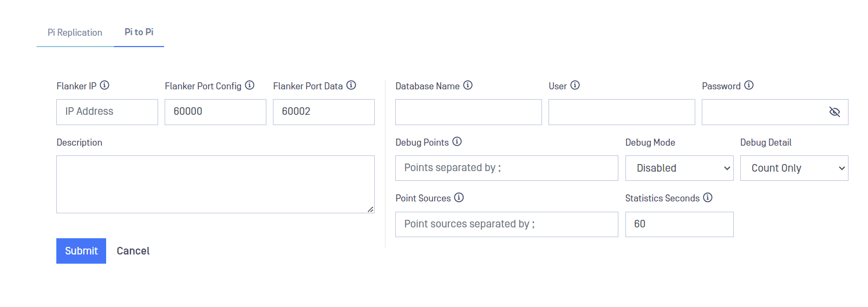Click the Database Name info icon

pos(468,85)
